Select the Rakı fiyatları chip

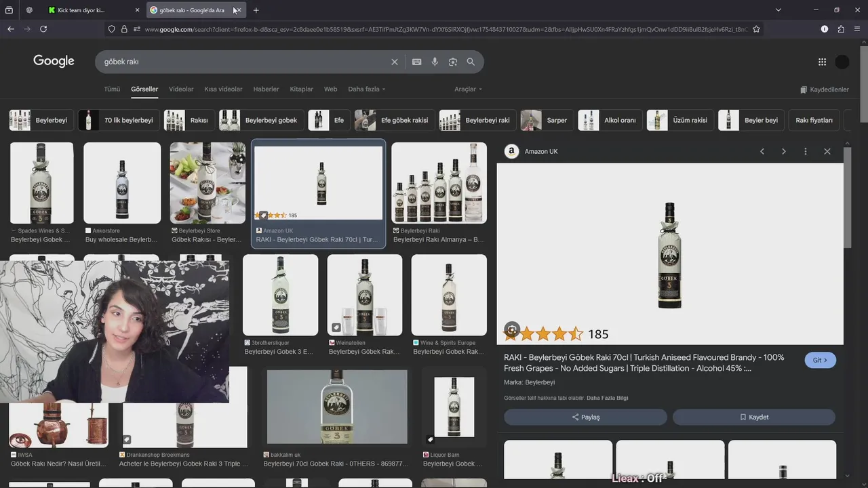pos(814,120)
